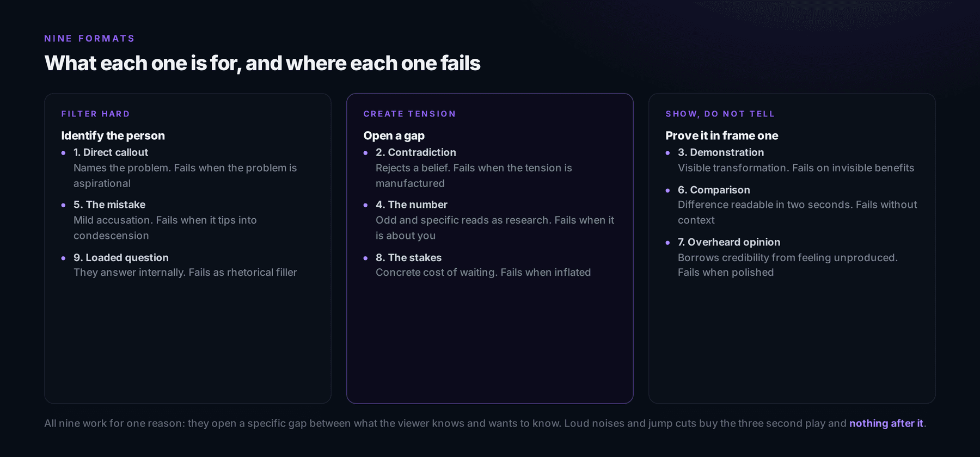Click the 'SHOW, DO NOT TELL' label
The image size is (980, 457).
pos(720,114)
